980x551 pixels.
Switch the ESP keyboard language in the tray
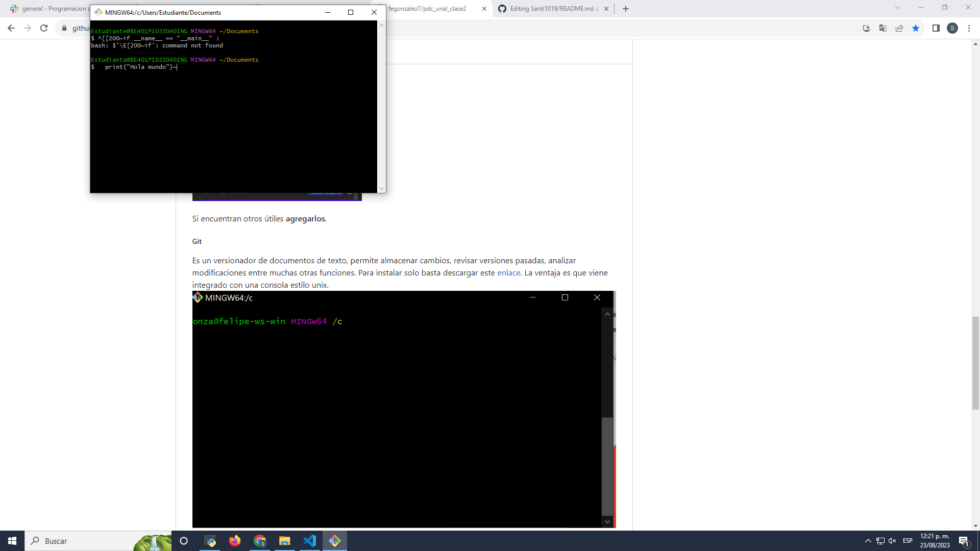pos(908,541)
